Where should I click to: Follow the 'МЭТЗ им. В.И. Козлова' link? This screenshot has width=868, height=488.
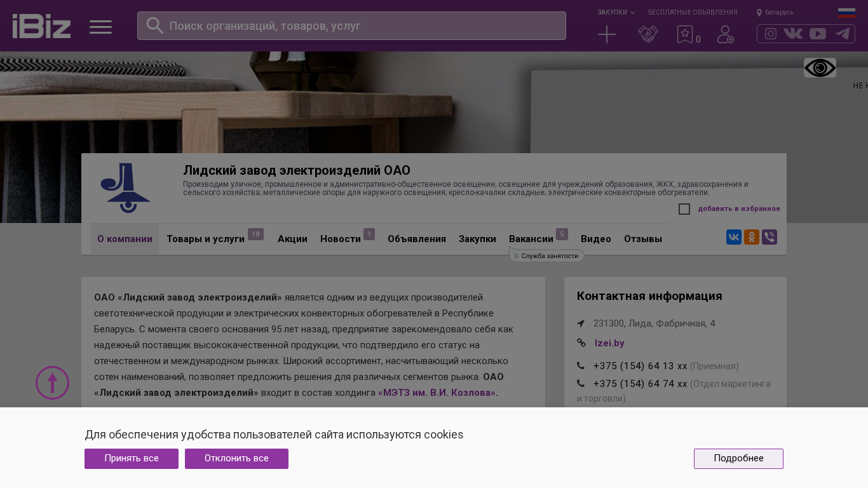coord(438,393)
